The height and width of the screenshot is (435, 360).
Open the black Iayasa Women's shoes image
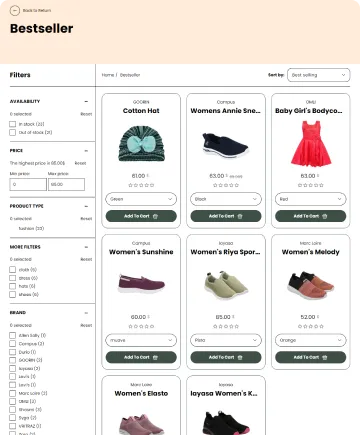click(226, 423)
